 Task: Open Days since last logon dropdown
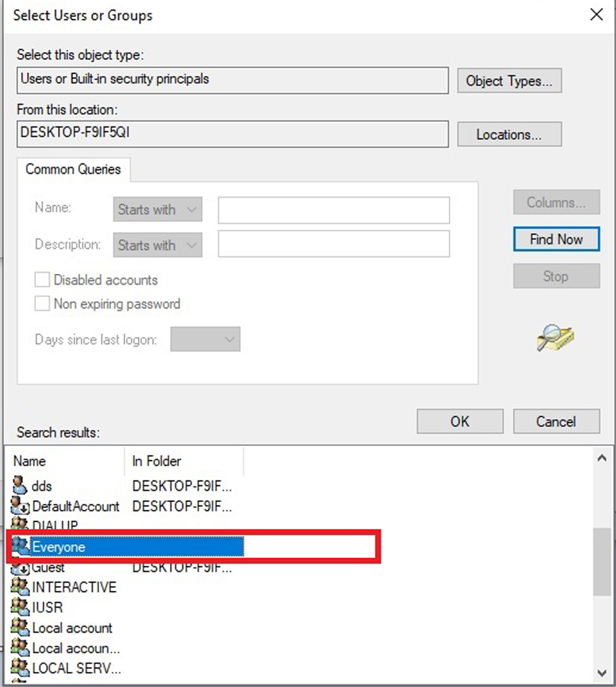coord(205,339)
